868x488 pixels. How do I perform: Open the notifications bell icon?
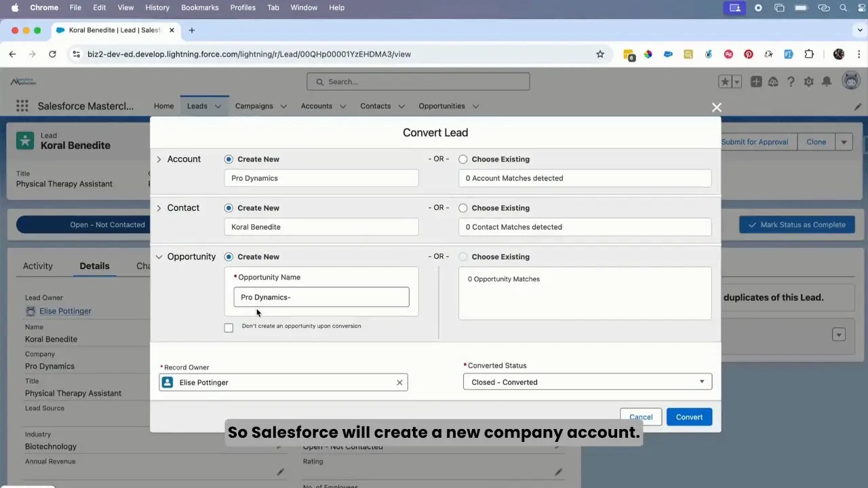(827, 81)
